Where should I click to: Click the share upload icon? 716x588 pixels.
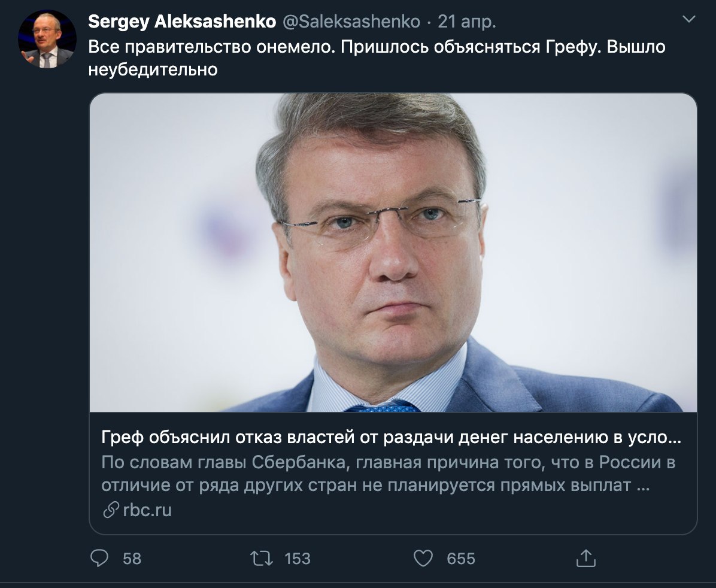pyautogui.click(x=586, y=558)
